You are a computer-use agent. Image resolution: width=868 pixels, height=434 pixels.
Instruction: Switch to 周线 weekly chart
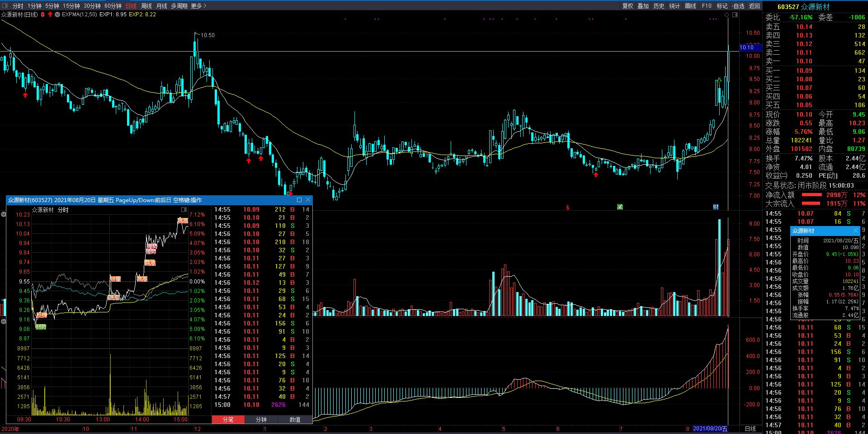click(x=146, y=6)
